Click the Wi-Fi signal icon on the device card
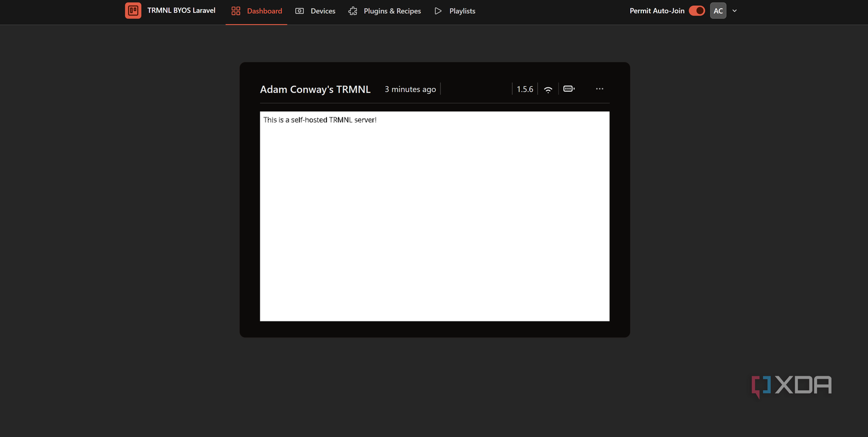 coord(548,89)
